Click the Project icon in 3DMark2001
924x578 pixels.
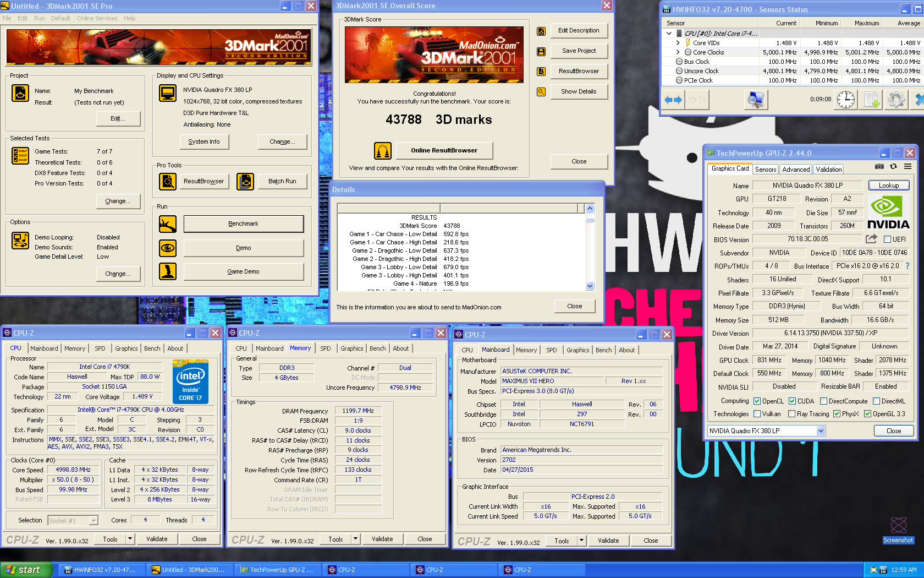pos(20,93)
